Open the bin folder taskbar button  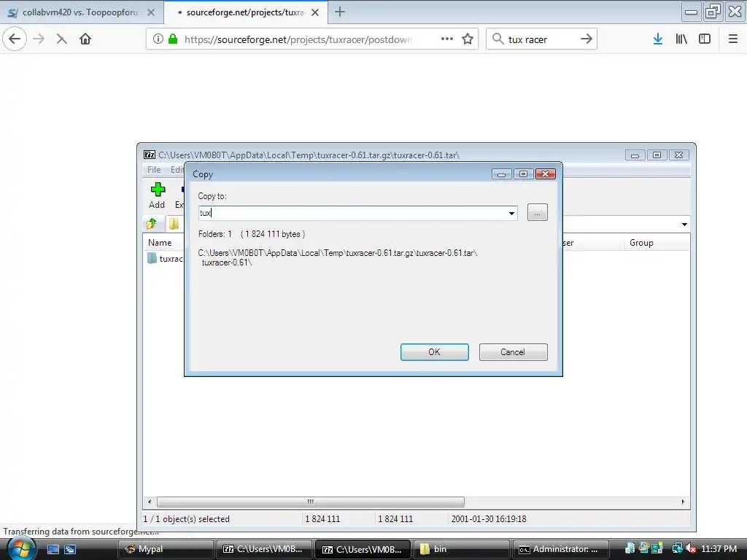point(462,549)
